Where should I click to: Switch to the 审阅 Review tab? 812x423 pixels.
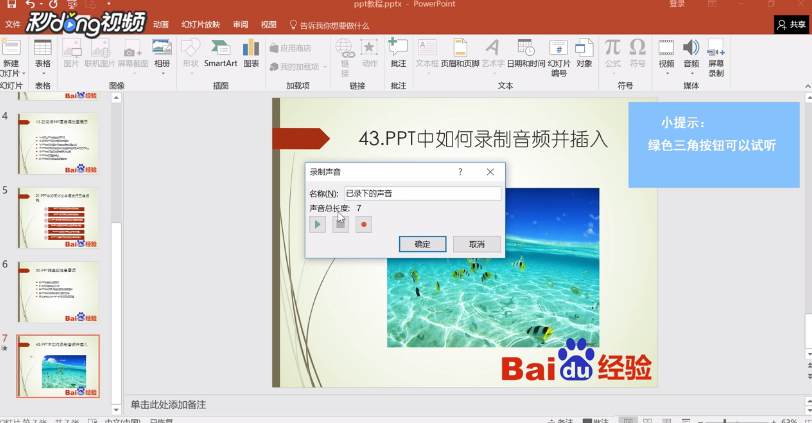[x=240, y=24]
